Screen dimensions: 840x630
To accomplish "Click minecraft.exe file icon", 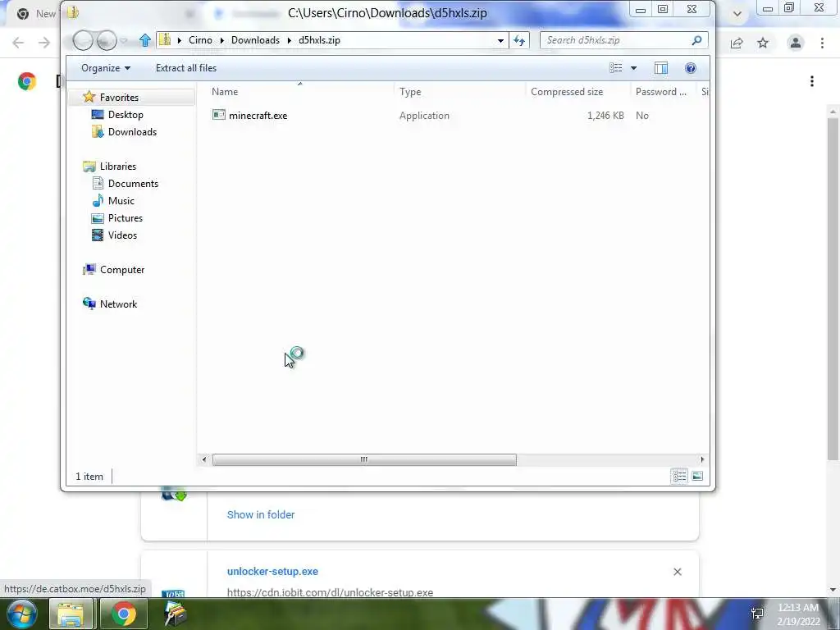I will 218,115.
